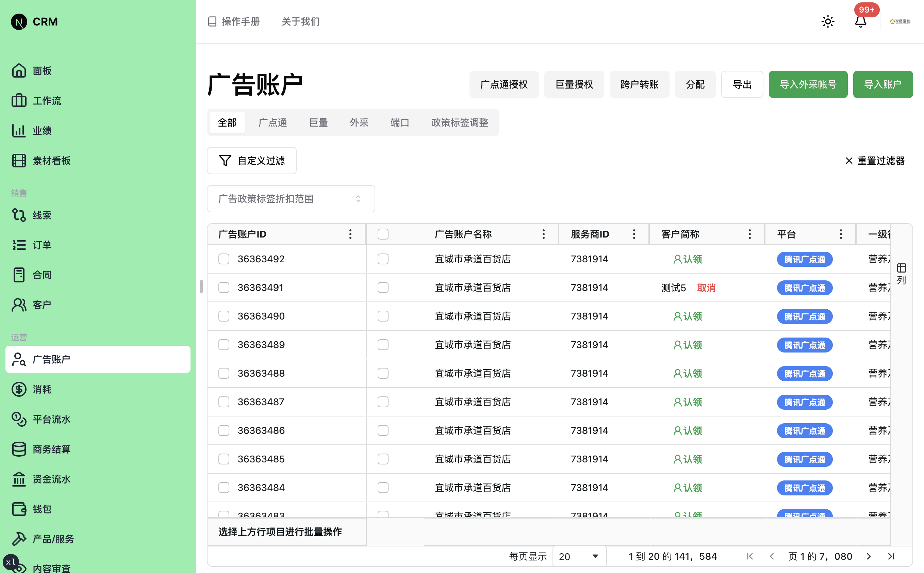Open the 广告政策标签折扣范围 filter dropdown
The width and height of the screenshot is (924, 573).
[x=291, y=199]
